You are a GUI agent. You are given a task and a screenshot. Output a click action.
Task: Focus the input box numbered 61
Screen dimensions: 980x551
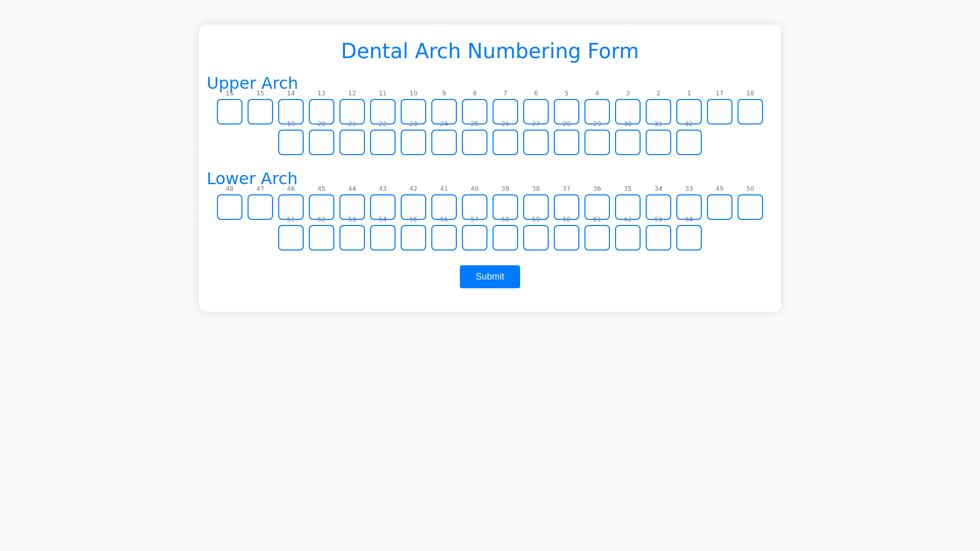tap(597, 238)
